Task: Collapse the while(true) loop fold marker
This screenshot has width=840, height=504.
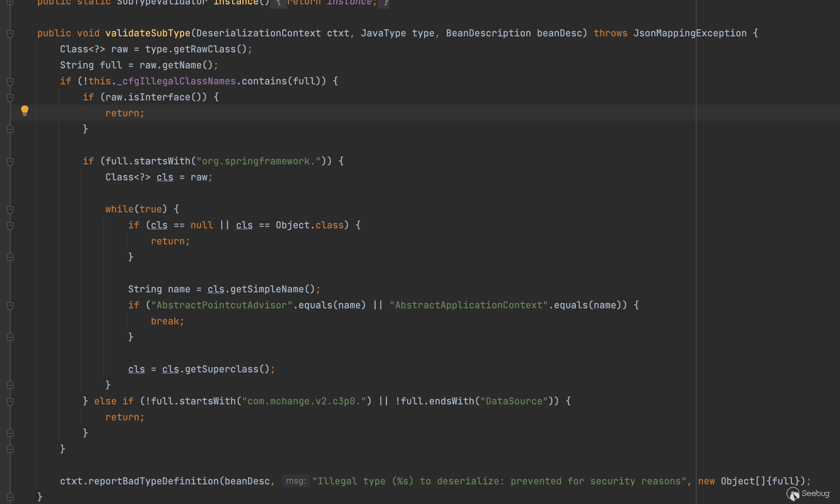Action: 10,210
